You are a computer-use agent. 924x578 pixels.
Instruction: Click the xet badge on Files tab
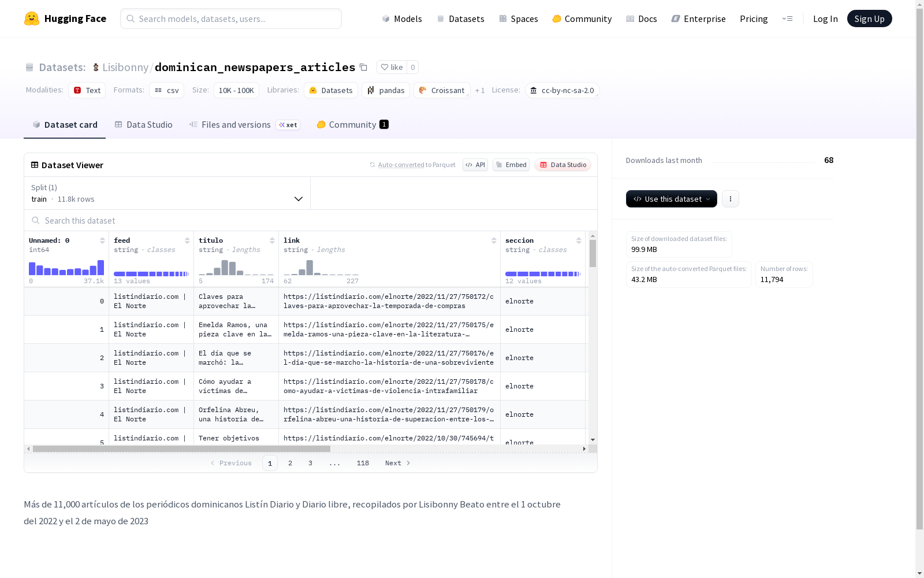pyautogui.click(x=288, y=125)
